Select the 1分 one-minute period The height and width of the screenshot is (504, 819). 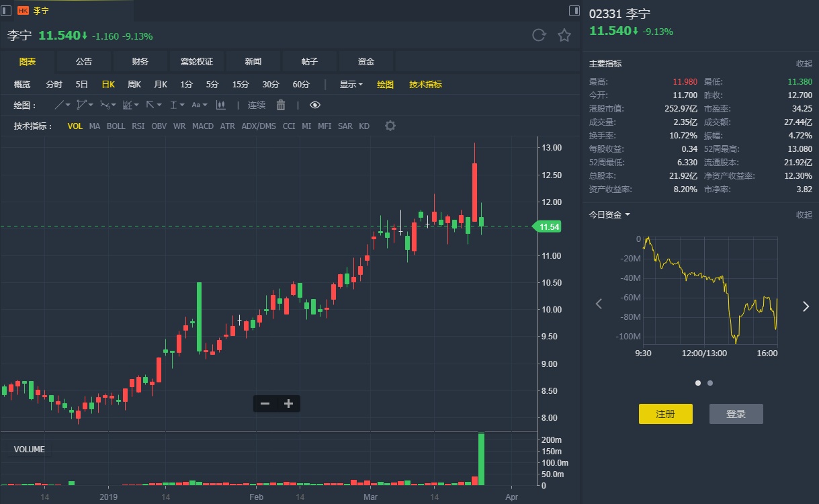tap(186, 85)
